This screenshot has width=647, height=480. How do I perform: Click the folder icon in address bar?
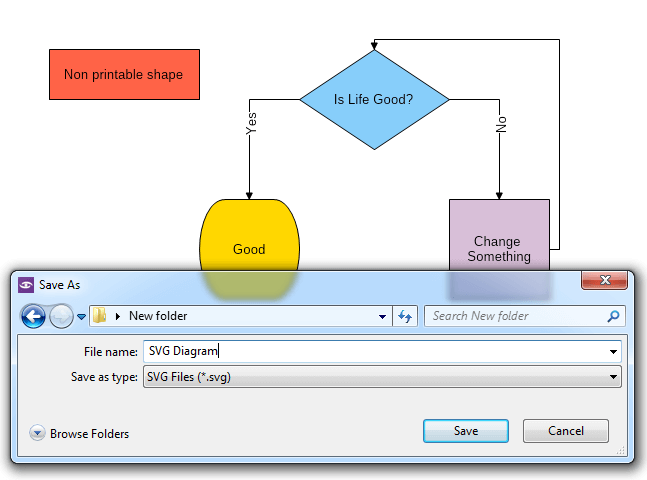(x=100, y=316)
